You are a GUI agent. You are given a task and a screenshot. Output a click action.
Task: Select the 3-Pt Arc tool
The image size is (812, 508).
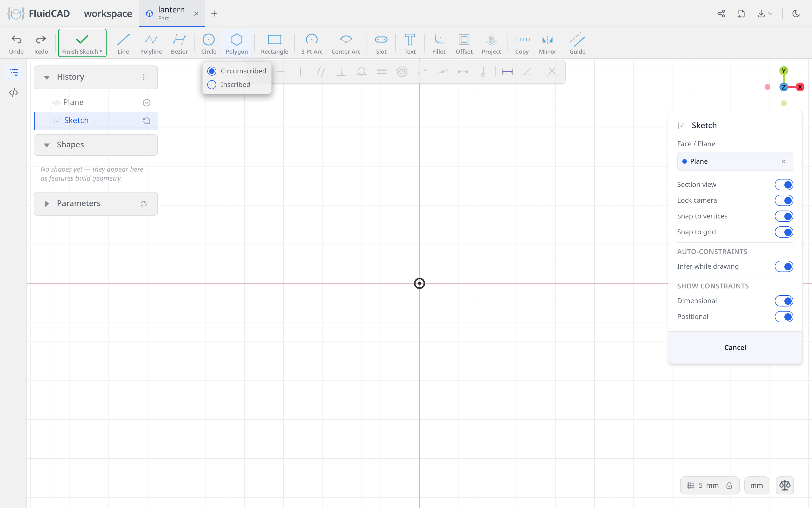(312, 43)
